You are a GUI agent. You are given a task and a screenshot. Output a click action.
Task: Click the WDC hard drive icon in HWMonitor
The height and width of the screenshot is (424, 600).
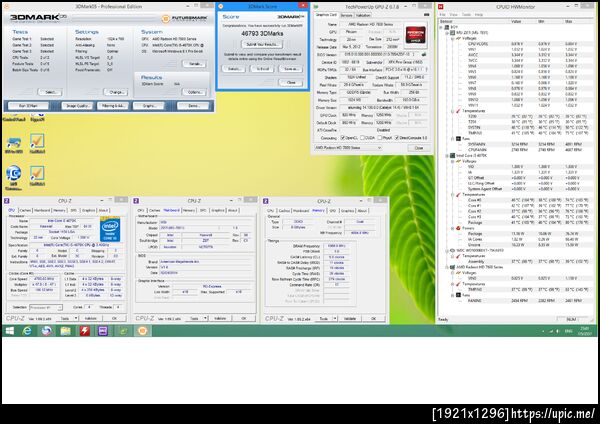(x=452, y=251)
